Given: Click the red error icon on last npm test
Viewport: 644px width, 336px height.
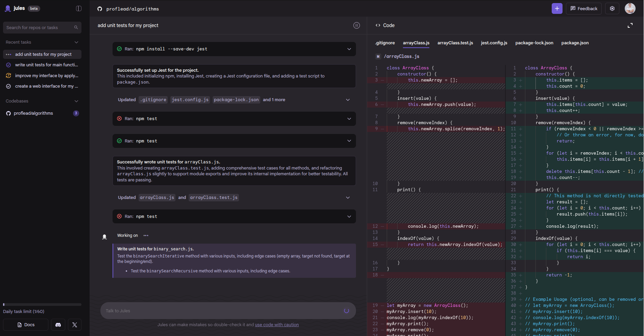Looking at the screenshot, I should pyautogui.click(x=119, y=216).
